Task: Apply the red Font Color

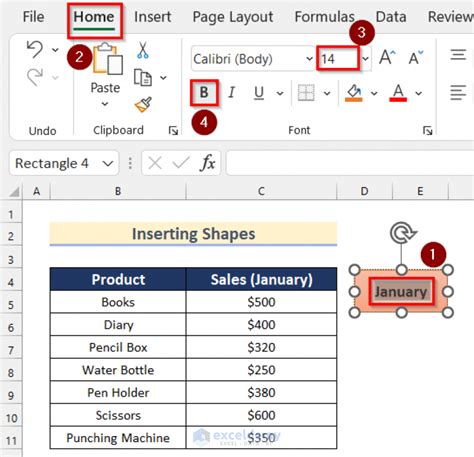Action: coord(398,93)
